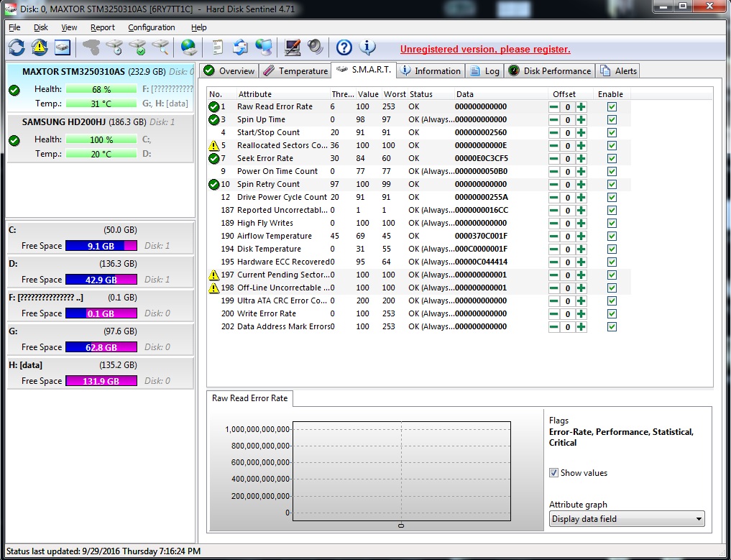Decrease offset for Reallocated Sectors Count

554,145
